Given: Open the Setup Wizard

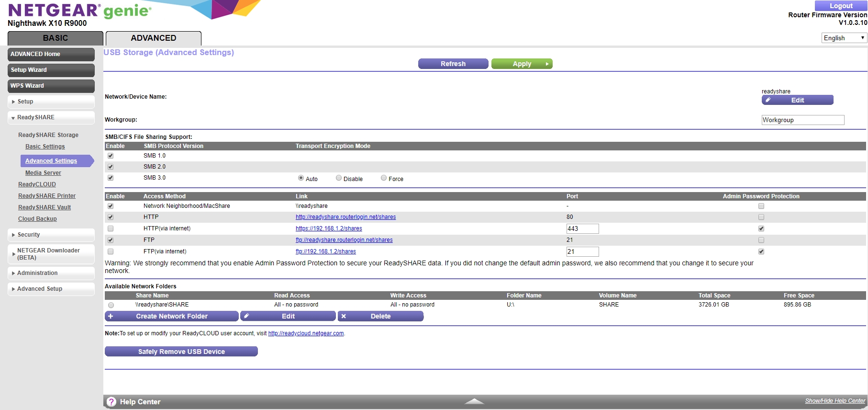Looking at the screenshot, I should click(51, 70).
